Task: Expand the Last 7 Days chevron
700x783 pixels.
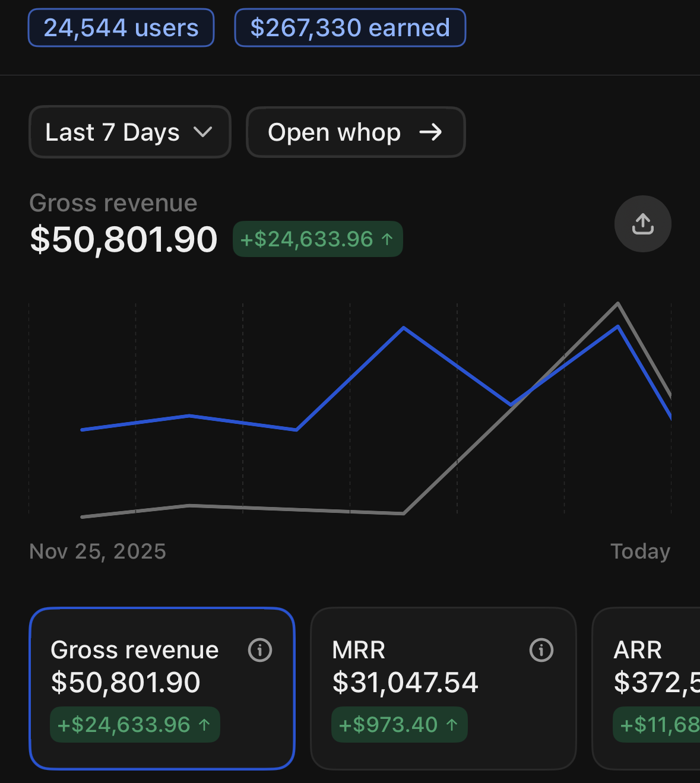Action: tap(203, 132)
